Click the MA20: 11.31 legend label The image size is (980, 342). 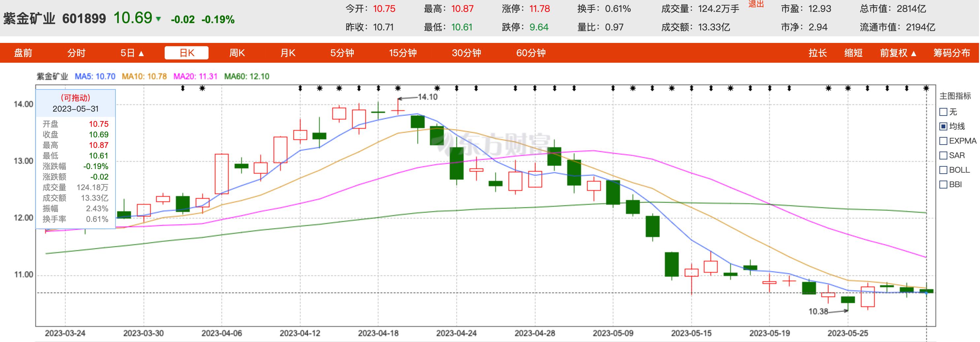point(196,77)
